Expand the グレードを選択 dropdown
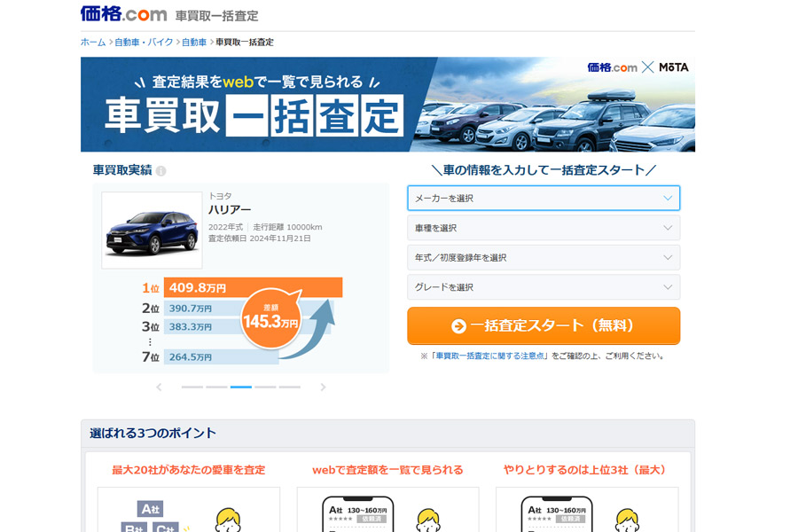Image resolution: width=798 pixels, height=532 pixels. point(544,287)
